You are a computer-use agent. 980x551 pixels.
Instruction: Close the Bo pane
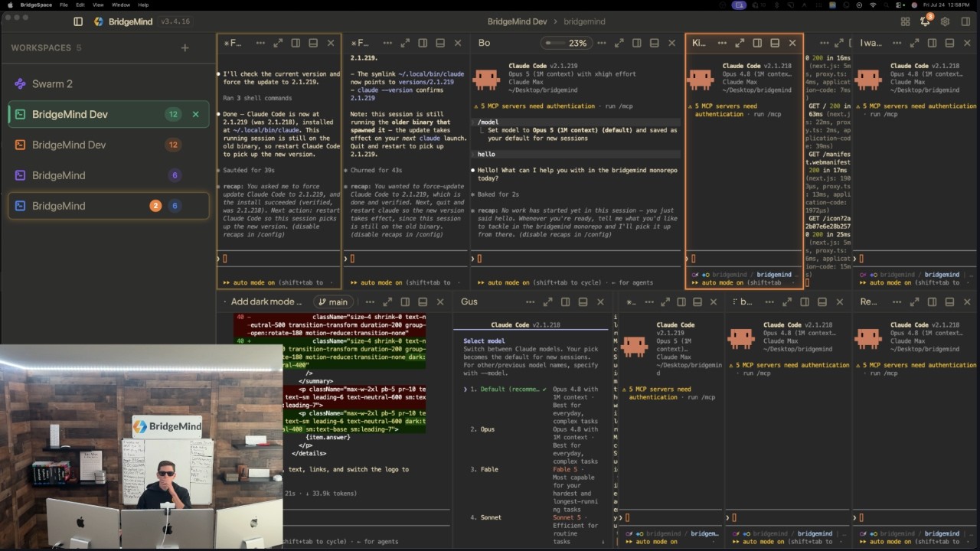tap(671, 43)
